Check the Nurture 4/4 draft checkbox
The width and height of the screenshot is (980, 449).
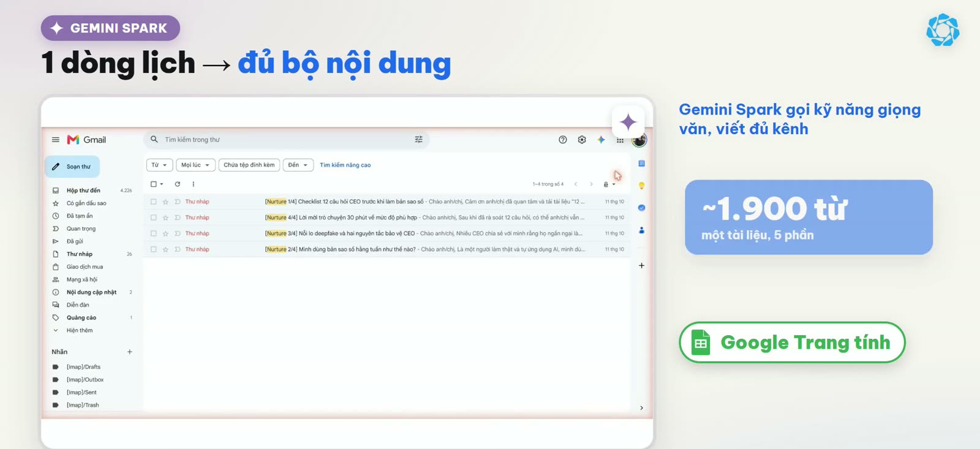coord(154,217)
